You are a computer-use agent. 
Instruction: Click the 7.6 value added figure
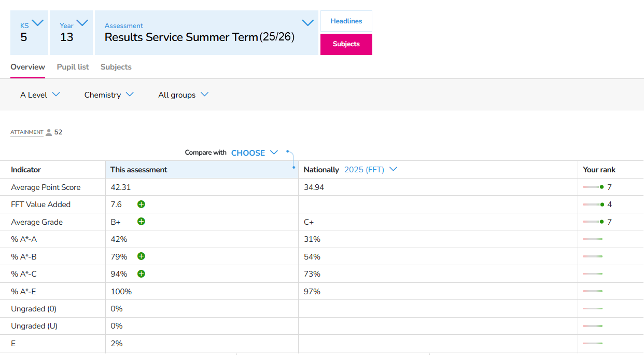(116, 204)
